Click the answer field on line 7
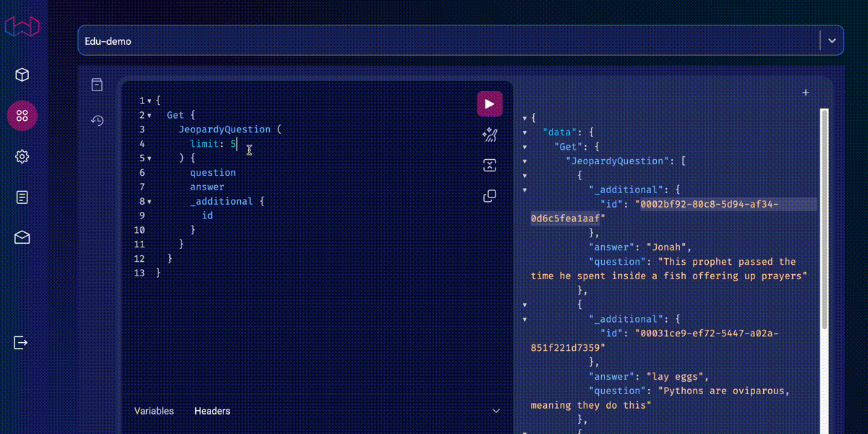The height and width of the screenshot is (434, 868). [x=208, y=187]
